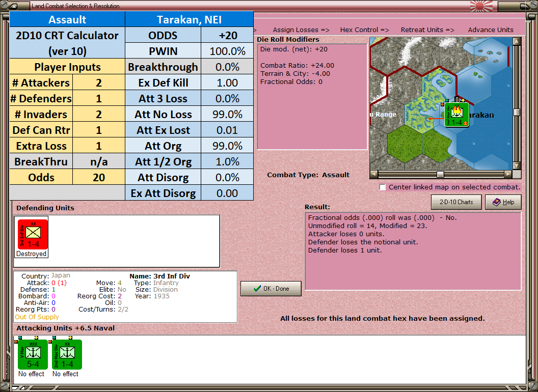Click the Breakthrough 0.0% value
This screenshot has width=538, height=392.
(227, 67)
